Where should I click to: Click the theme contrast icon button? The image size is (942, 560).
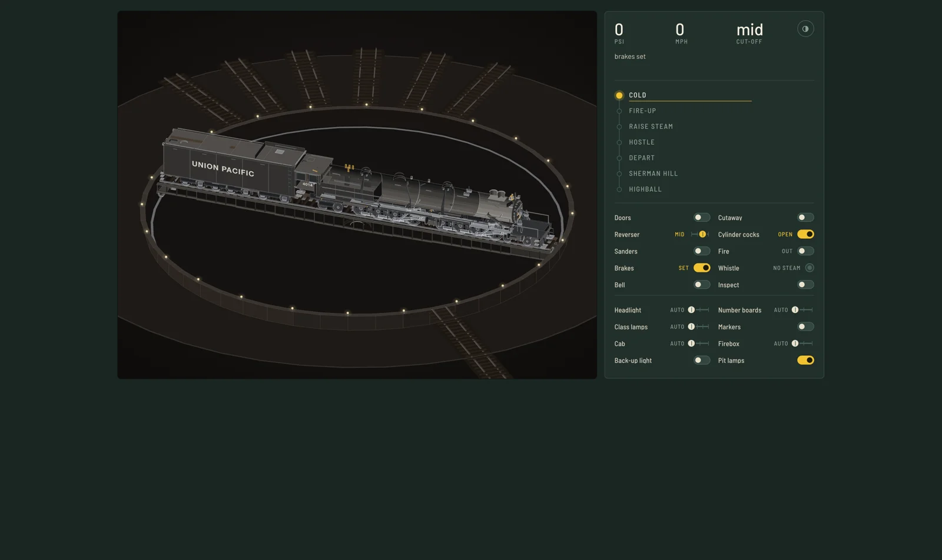pyautogui.click(x=805, y=29)
